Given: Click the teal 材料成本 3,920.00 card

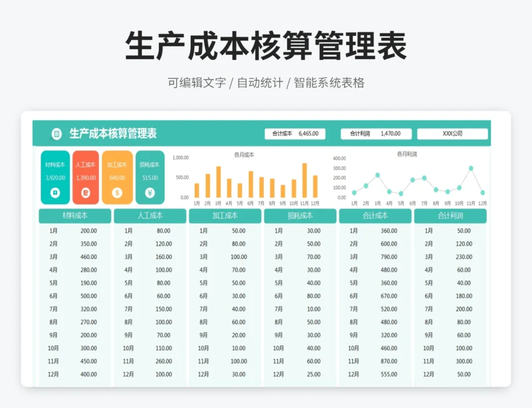Looking at the screenshot, I should pos(55,177).
